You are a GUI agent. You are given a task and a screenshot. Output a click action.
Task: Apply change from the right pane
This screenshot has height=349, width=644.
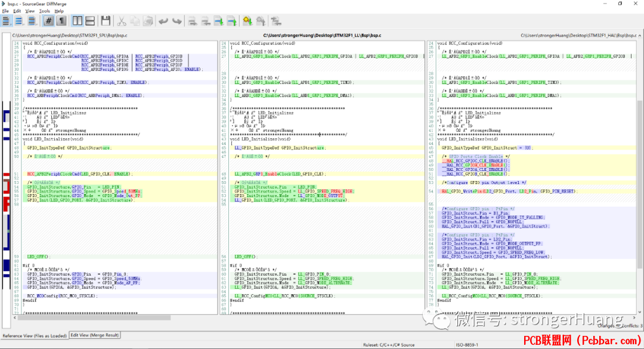click(205, 21)
